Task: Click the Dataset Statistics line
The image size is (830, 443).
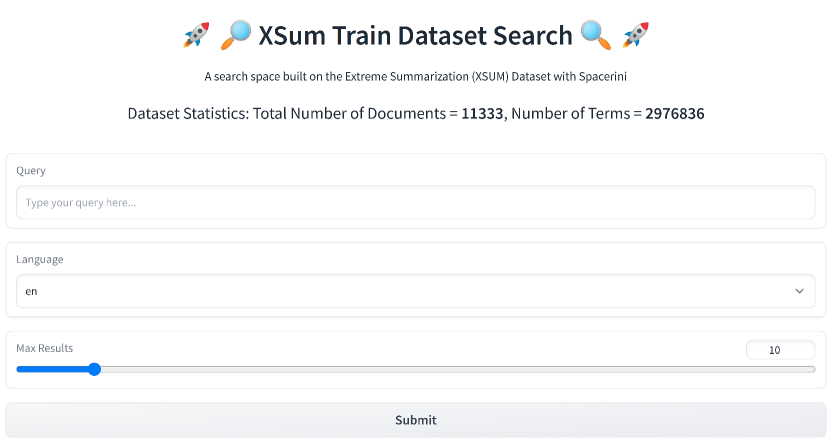Action: 290,114
